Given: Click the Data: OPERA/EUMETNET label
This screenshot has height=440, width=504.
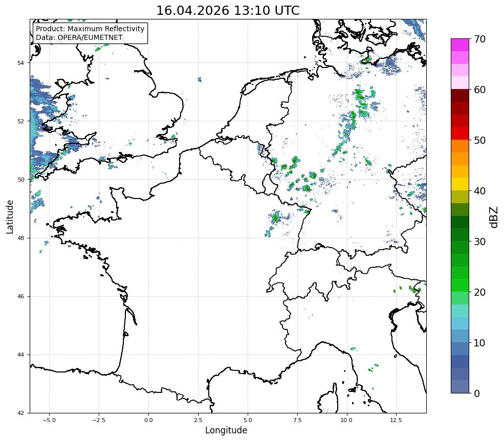Looking at the screenshot, I should pyautogui.click(x=79, y=37).
